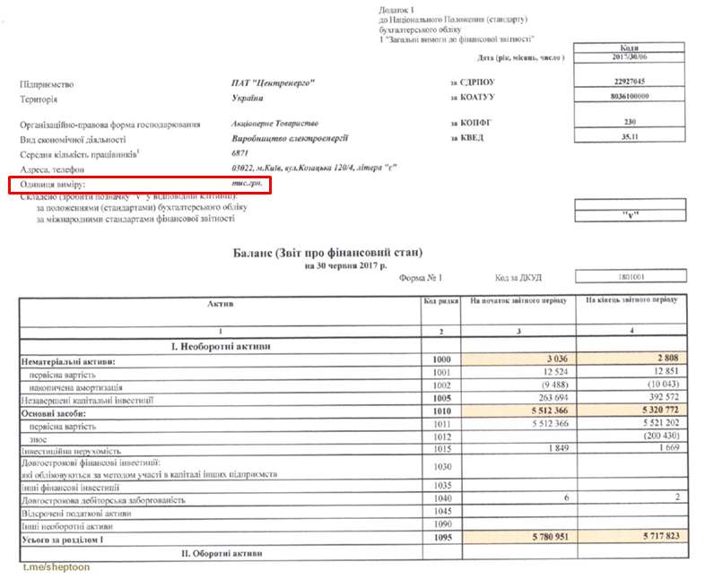The height and width of the screenshot is (588, 705).
Task: Toggle the "v" mark for international standards
Action: coord(635,217)
